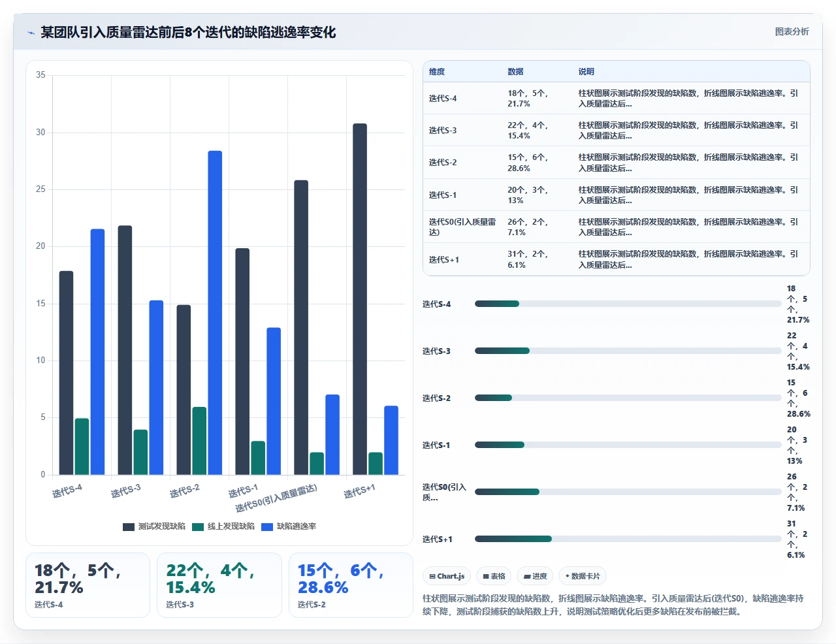The width and height of the screenshot is (836, 644).
Task: Click the summary paragraph starting 柱状图展示测试阶段
Action: pos(613,605)
